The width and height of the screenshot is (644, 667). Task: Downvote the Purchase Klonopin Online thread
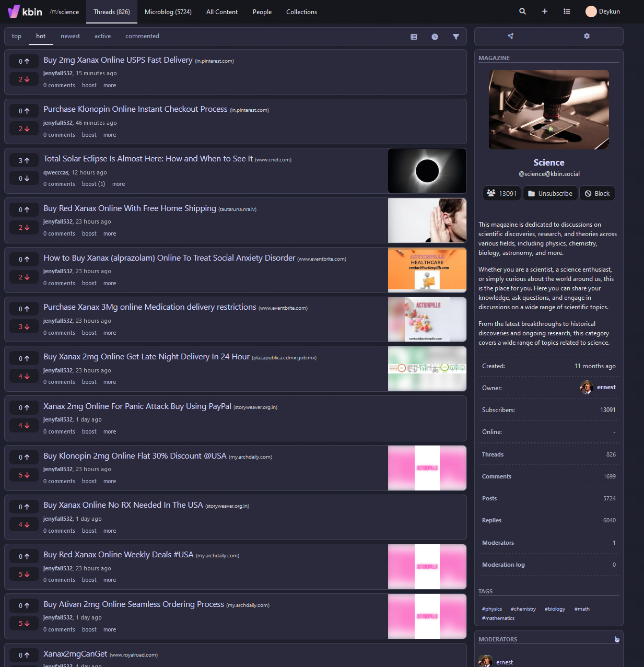coord(24,129)
